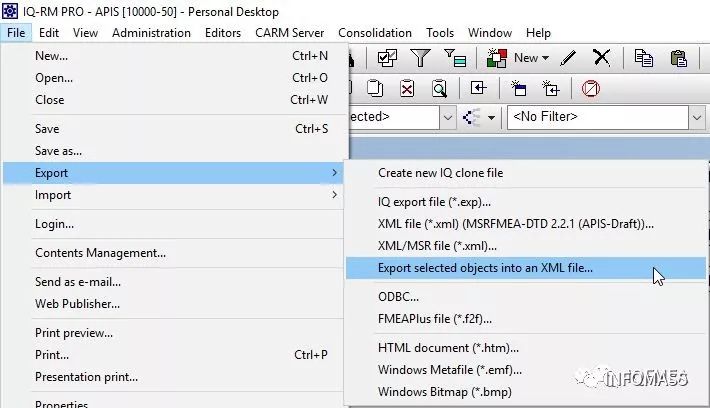Viewport: 710px width, 408px height.
Task: Click the copy documents icon
Action: [x=643, y=58]
